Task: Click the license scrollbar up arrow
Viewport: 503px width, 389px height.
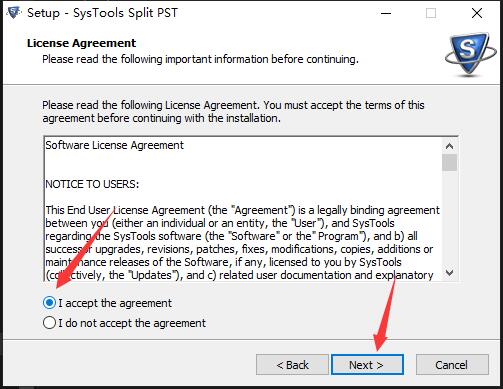Action: pyautogui.click(x=449, y=146)
